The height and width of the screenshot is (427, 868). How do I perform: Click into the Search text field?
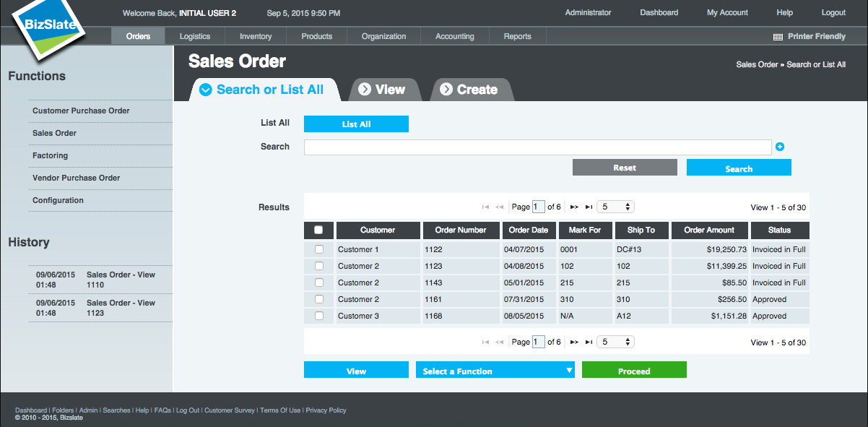(537, 147)
